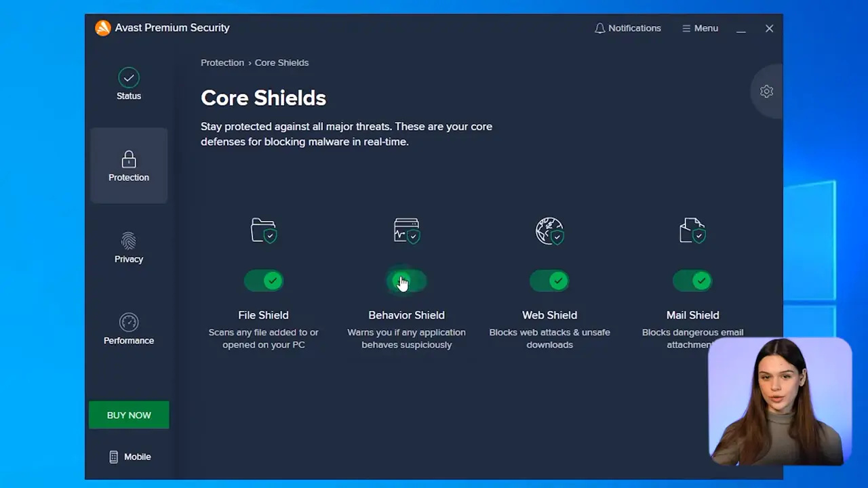868x488 pixels.
Task: Click the Avast logo in title bar
Action: [x=103, y=28]
